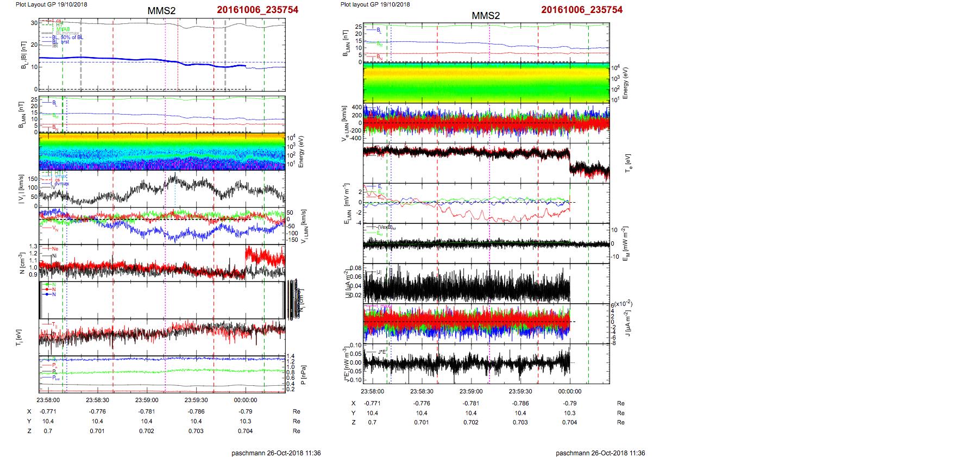Click the right plot's electron energy spectrogram

click(486, 83)
